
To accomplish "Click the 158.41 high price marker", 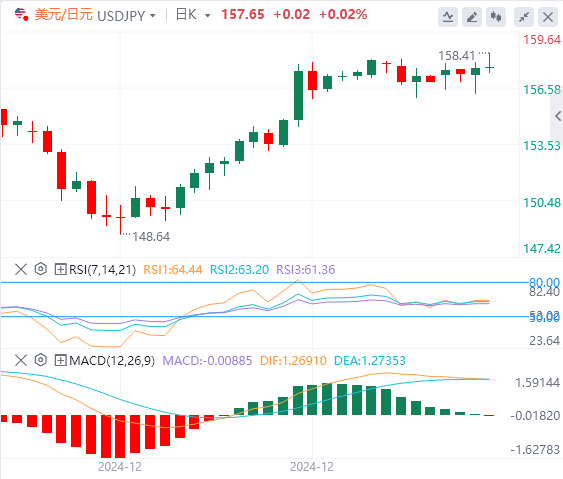I will tap(456, 56).
